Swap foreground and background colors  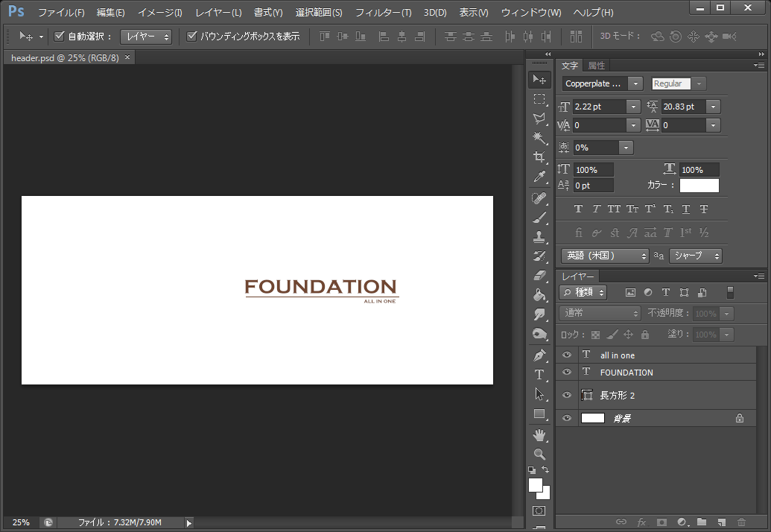tap(545, 469)
